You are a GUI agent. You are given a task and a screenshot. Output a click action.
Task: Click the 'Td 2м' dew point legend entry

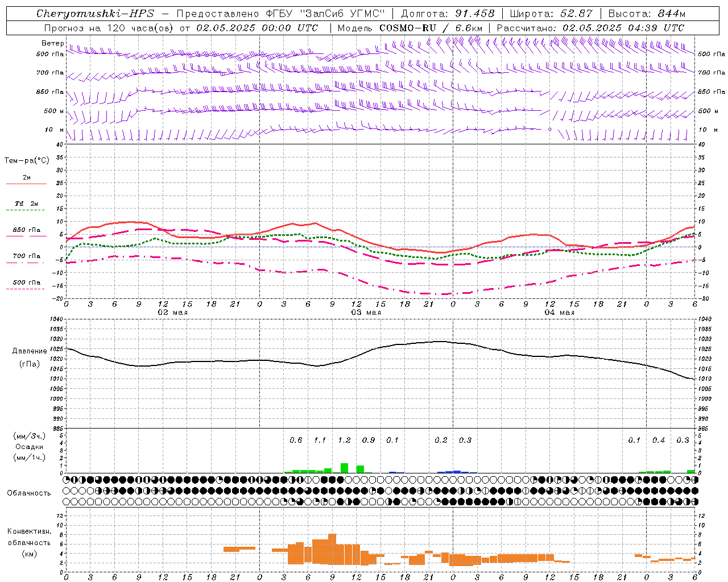[x=26, y=203]
